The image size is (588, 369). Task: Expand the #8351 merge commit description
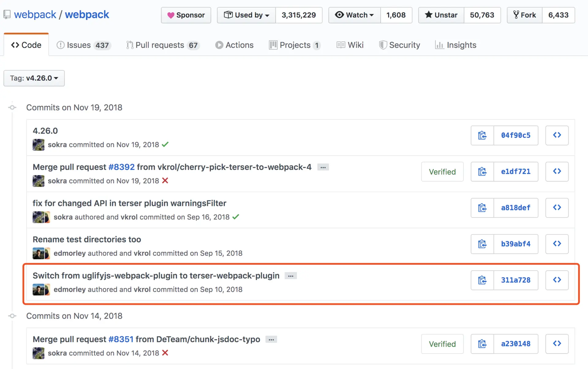[271, 340]
